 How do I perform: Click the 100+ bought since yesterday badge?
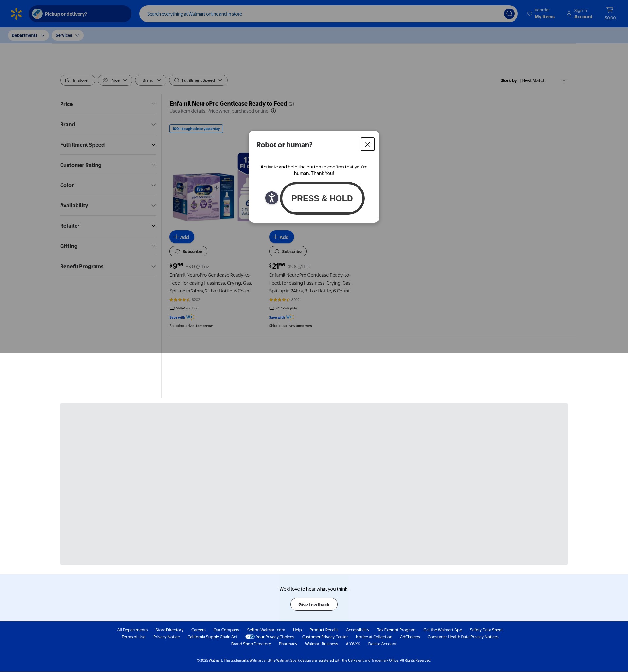(x=196, y=129)
